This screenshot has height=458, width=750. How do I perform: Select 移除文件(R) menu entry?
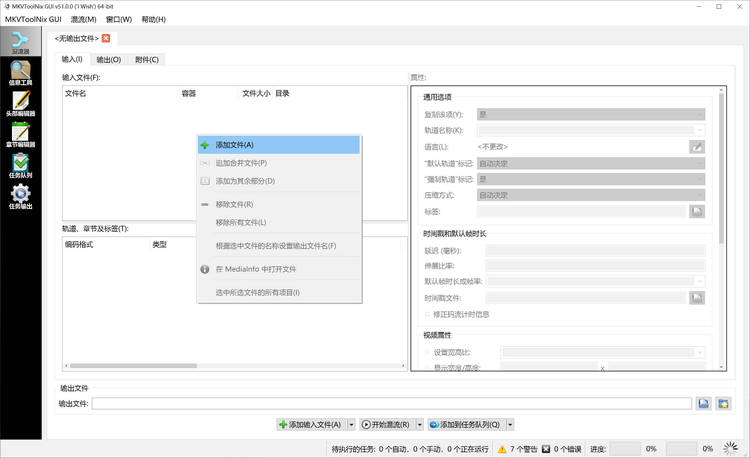pos(279,204)
